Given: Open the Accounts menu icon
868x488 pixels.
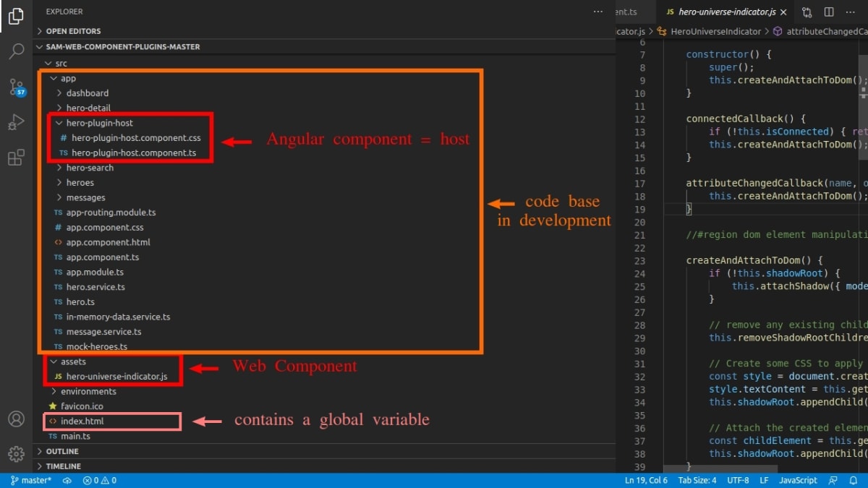Looking at the screenshot, I should click(16, 419).
